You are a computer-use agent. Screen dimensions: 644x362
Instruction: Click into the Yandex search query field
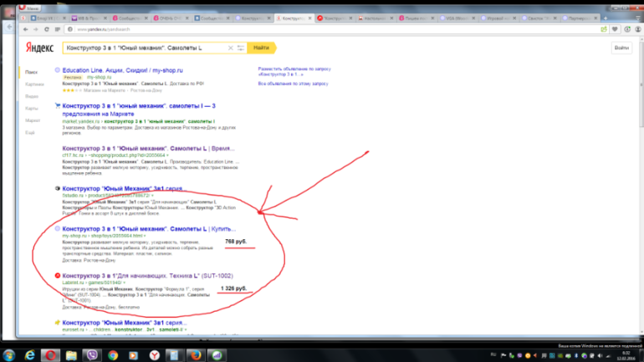(x=151, y=48)
